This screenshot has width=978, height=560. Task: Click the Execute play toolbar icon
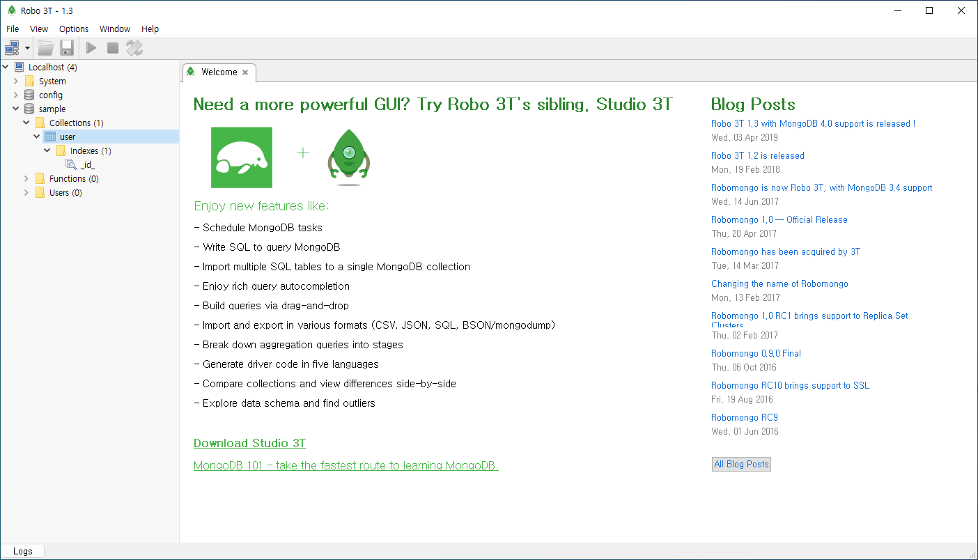coord(91,48)
